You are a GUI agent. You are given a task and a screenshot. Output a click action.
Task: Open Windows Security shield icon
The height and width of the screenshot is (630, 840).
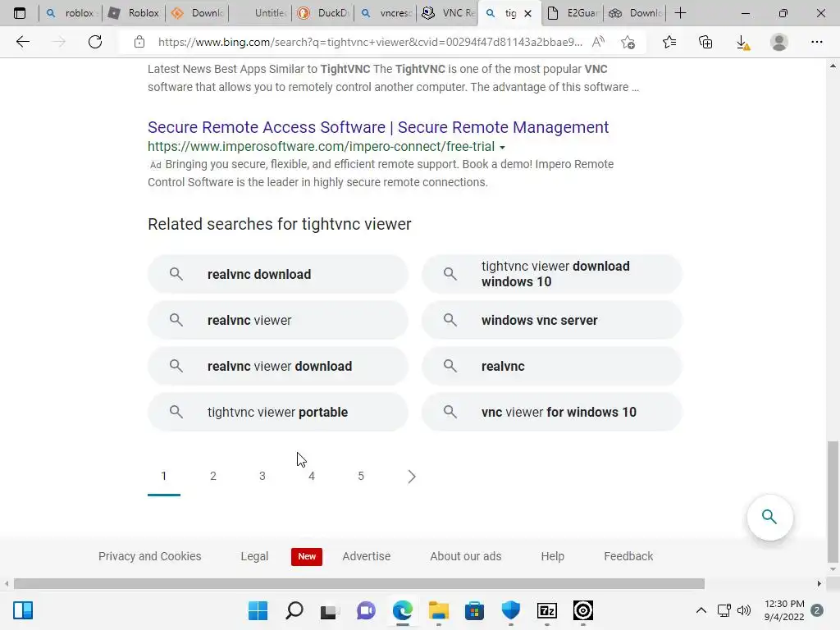coord(510,610)
